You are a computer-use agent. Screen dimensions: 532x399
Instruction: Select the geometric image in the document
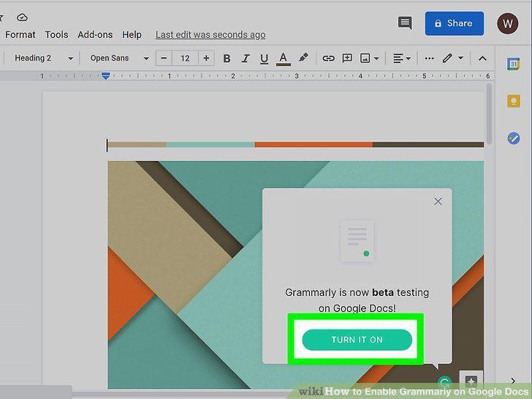[x=295, y=275]
